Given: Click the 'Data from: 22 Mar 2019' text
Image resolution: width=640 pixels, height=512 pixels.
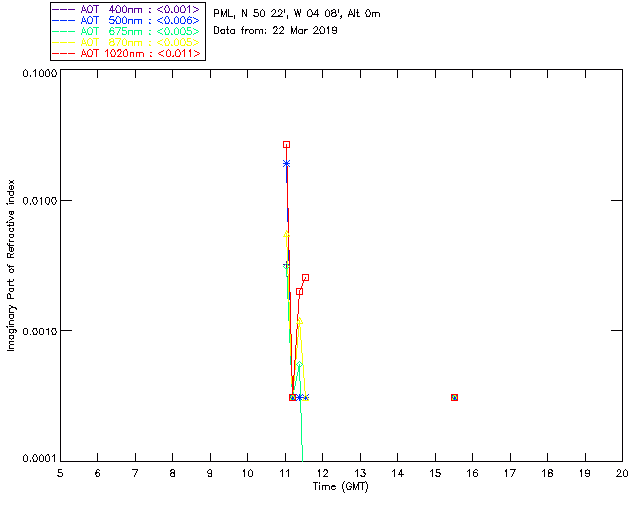Looking at the screenshot, I should (x=276, y=31).
